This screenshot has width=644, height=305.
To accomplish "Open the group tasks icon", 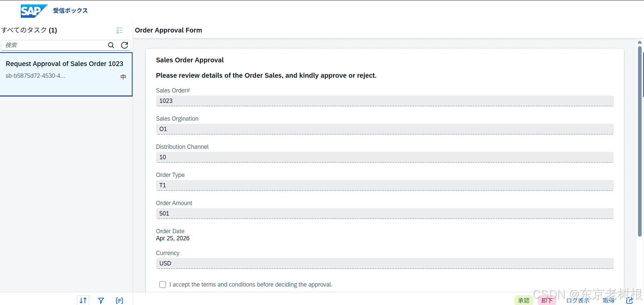I will click(119, 300).
